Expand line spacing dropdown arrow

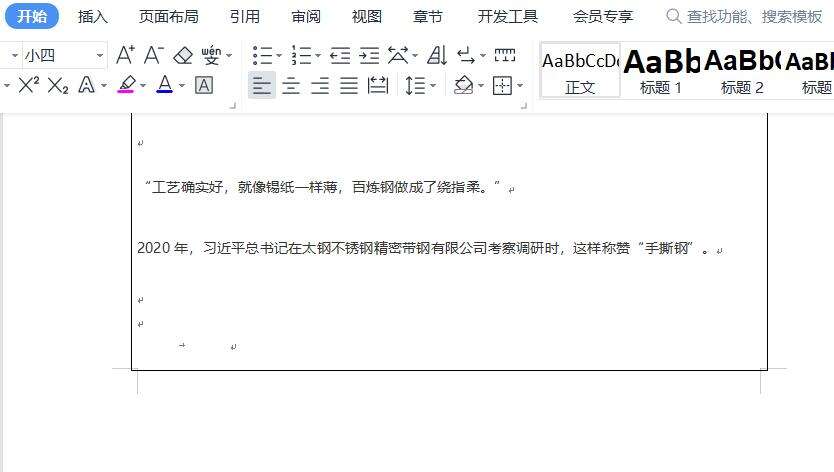point(433,85)
